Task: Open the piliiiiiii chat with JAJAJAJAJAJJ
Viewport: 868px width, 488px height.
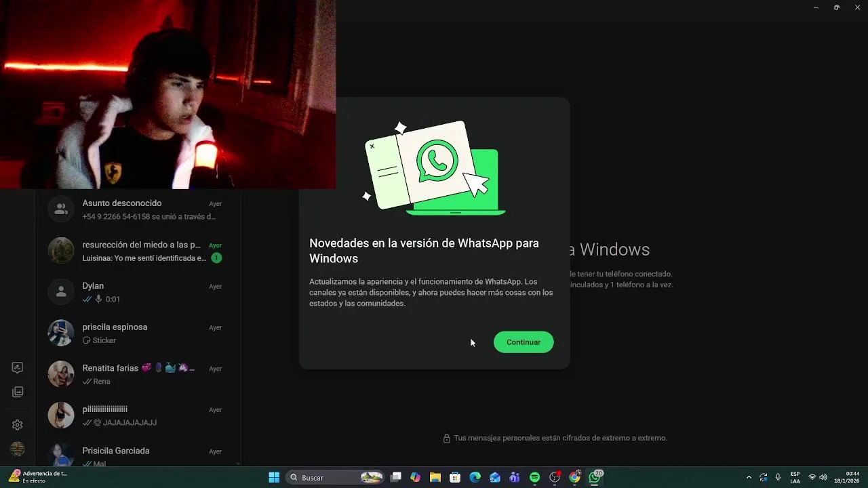Action: (x=138, y=415)
